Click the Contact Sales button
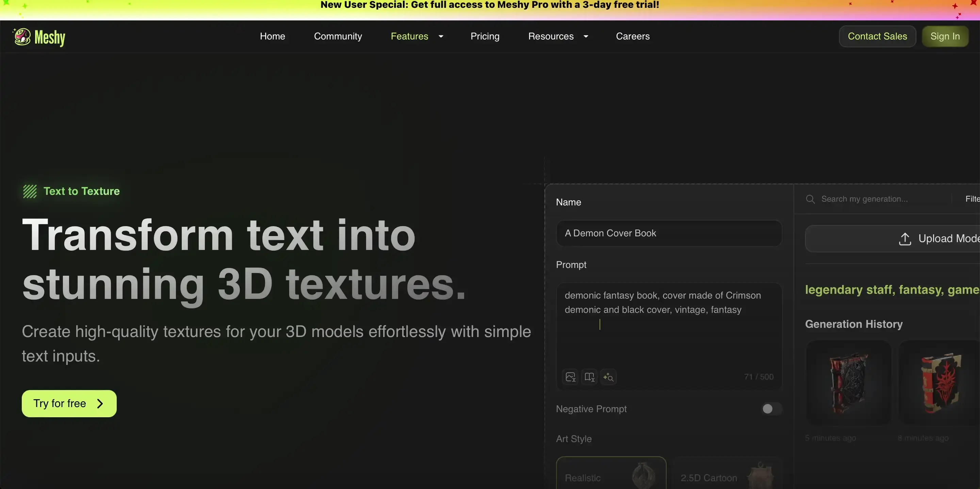Screen dimensions: 980x489 pos(877,36)
